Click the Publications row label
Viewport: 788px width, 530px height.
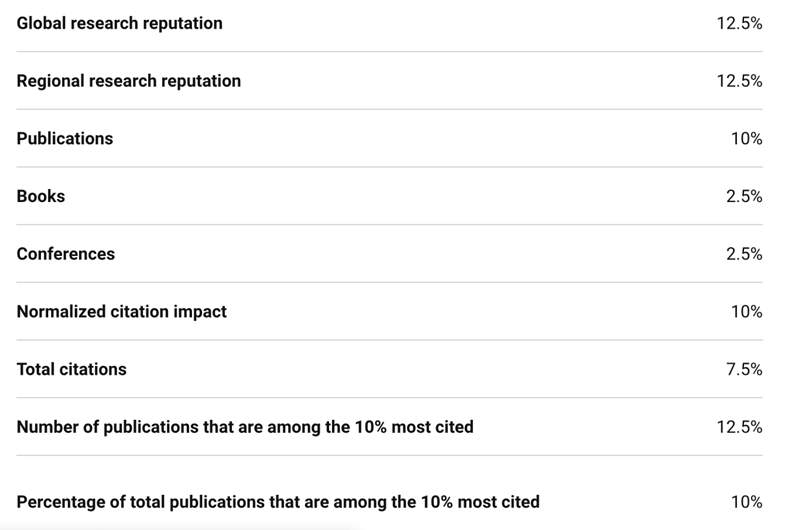pyautogui.click(x=64, y=139)
